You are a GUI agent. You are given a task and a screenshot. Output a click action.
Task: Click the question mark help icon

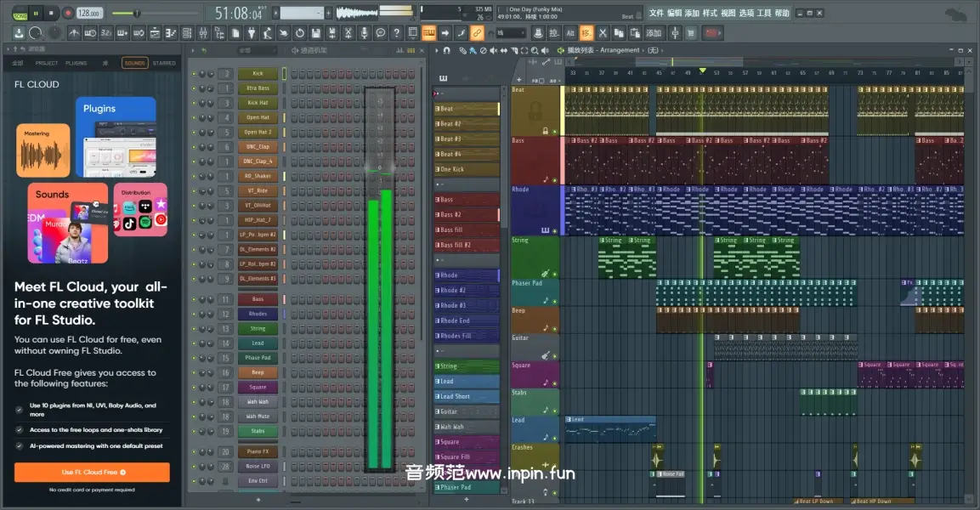point(395,33)
